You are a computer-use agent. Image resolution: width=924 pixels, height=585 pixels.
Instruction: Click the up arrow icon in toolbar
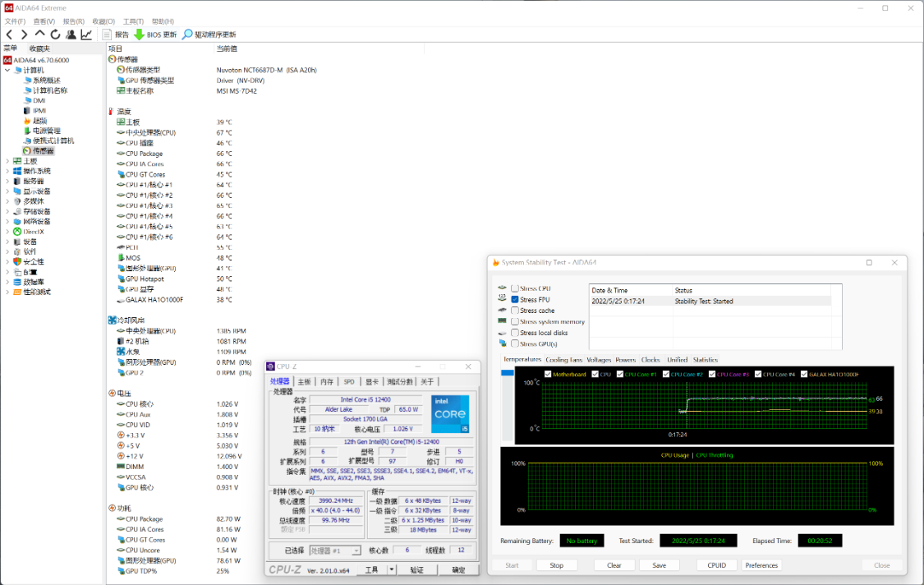39,35
